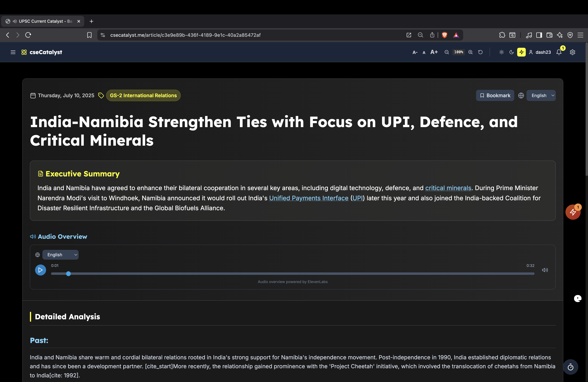The width and height of the screenshot is (588, 382).
Task: Open the audio language English dropdown
Action: pos(61,255)
